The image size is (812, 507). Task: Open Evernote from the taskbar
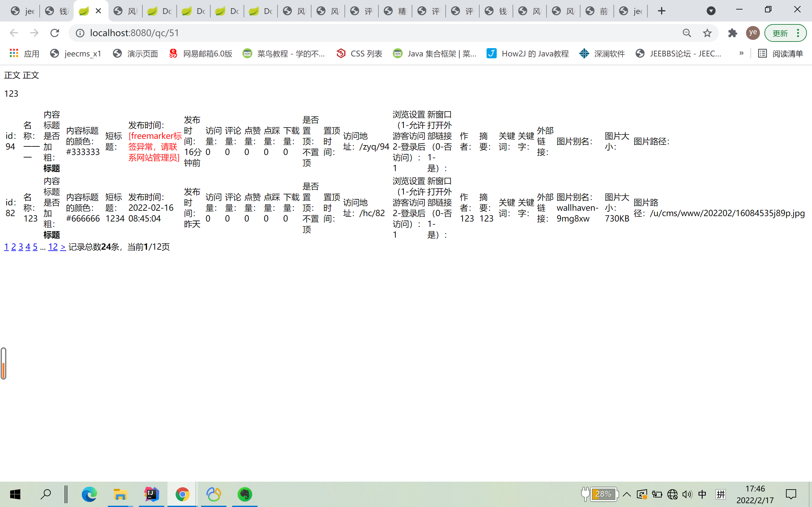(245, 494)
